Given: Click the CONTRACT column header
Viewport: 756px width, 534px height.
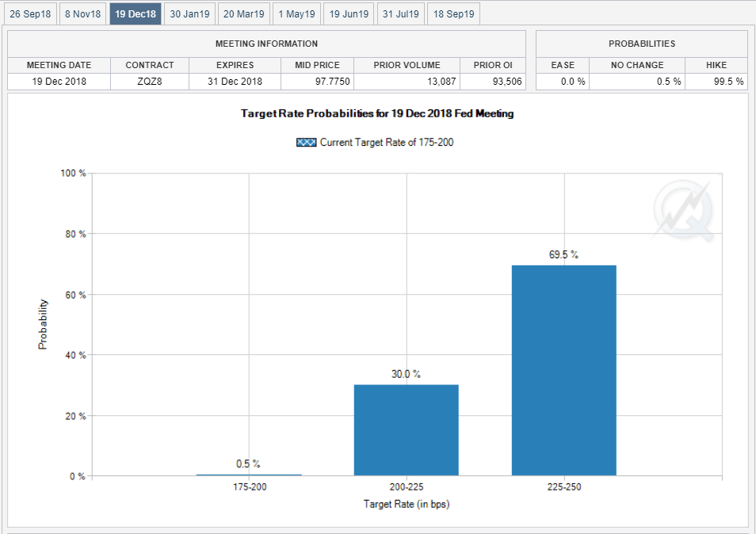Looking at the screenshot, I should [x=150, y=65].
